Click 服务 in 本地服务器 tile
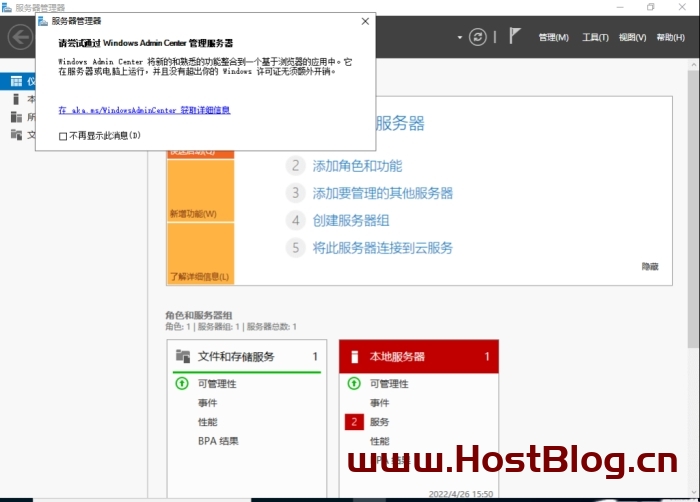The height and width of the screenshot is (502, 700). 379,422
